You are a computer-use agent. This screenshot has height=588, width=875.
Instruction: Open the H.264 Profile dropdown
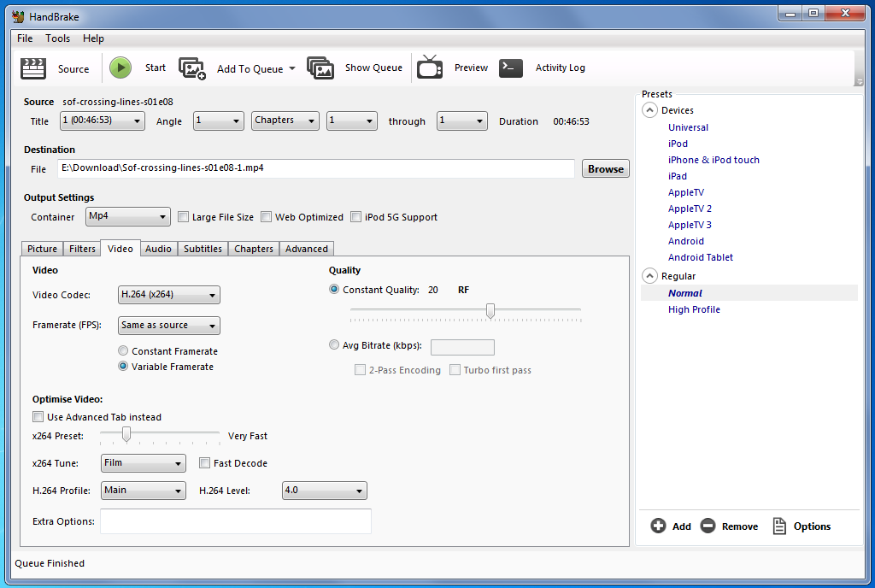[144, 491]
